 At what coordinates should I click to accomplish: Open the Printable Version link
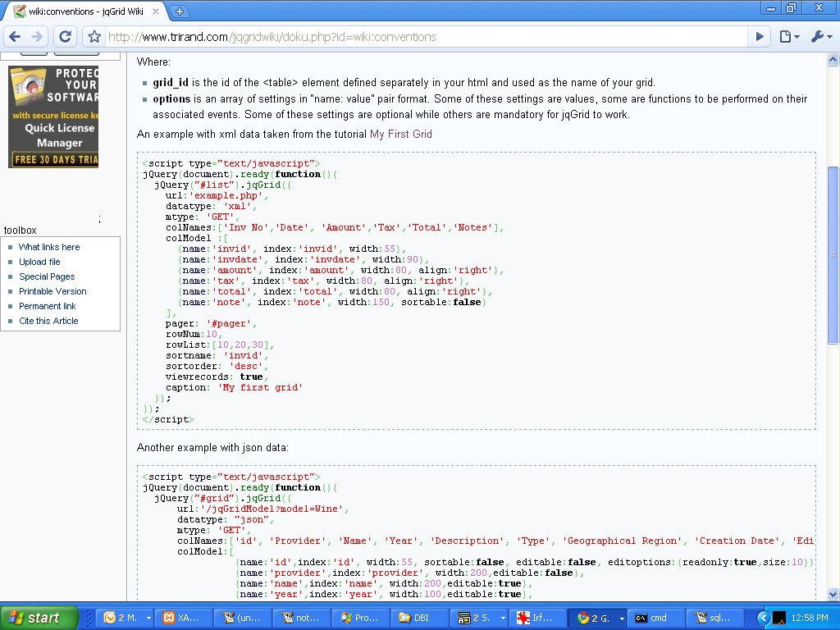tap(52, 291)
